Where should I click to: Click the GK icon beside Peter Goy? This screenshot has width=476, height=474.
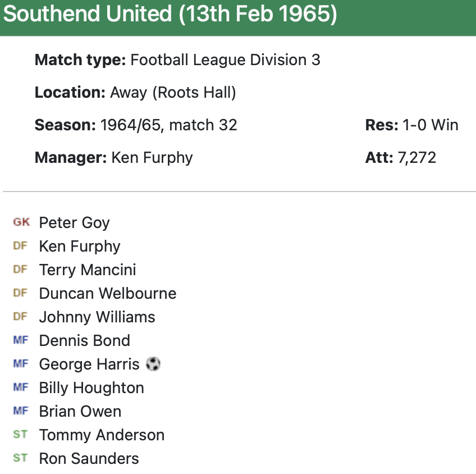click(x=21, y=222)
